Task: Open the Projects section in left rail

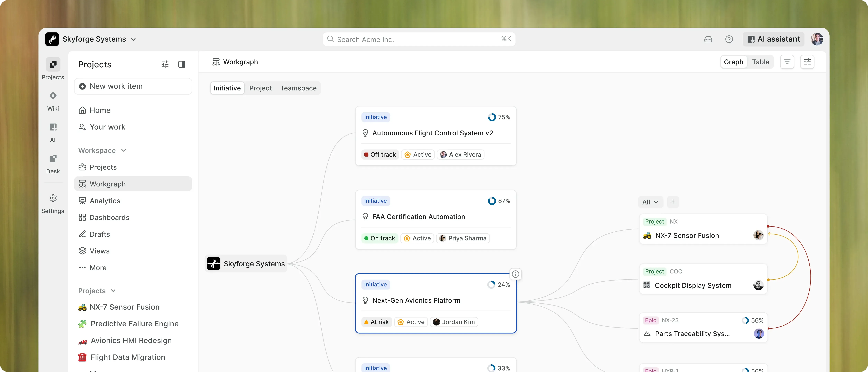Action: [x=53, y=69]
